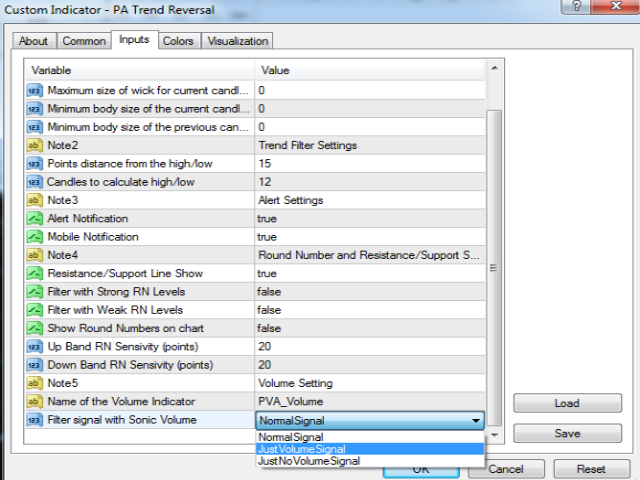Click the Value column header
The image size is (640, 480).
[x=370, y=70]
